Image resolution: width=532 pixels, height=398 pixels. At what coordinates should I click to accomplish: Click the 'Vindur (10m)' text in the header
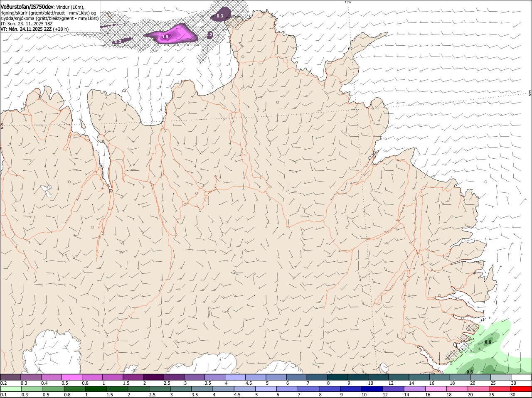click(70, 7)
